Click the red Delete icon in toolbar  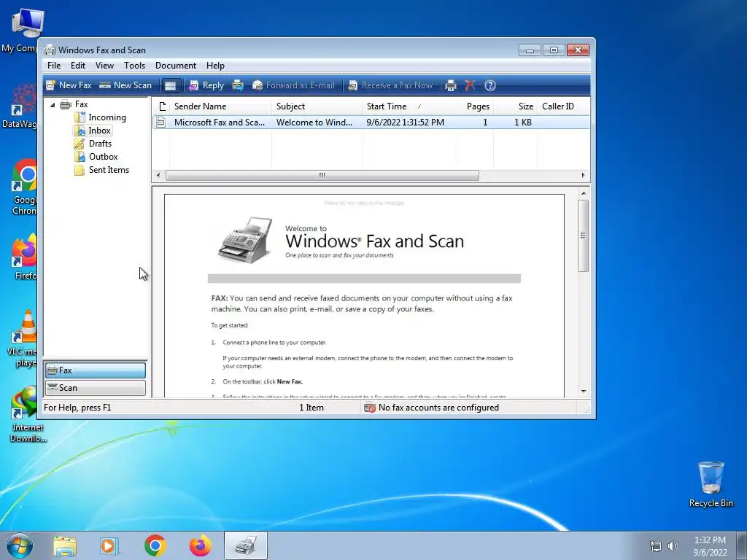(x=471, y=85)
